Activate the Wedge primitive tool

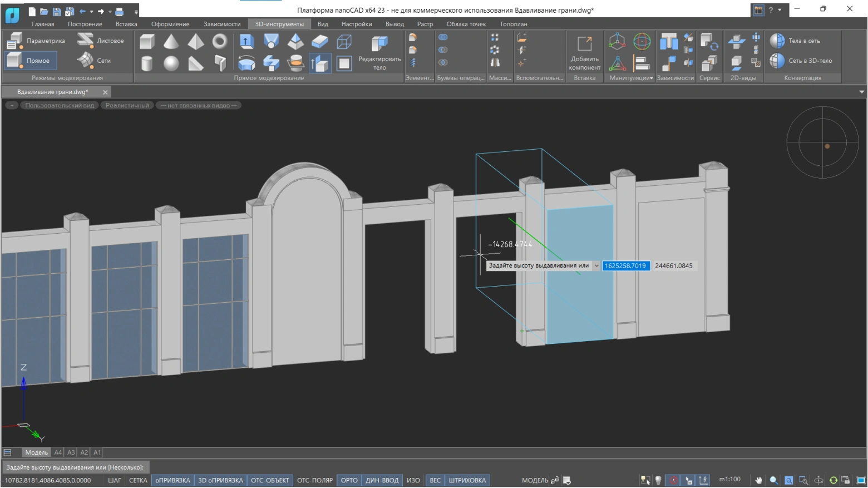point(195,63)
